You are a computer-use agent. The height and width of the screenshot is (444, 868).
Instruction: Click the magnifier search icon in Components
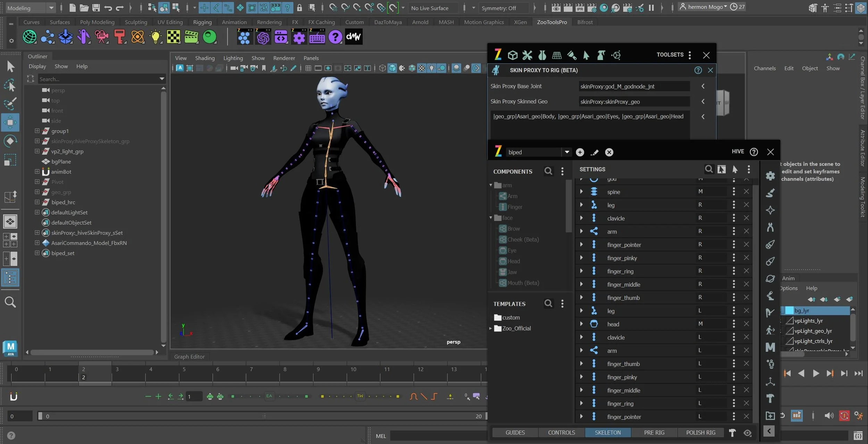coord(548,171)
